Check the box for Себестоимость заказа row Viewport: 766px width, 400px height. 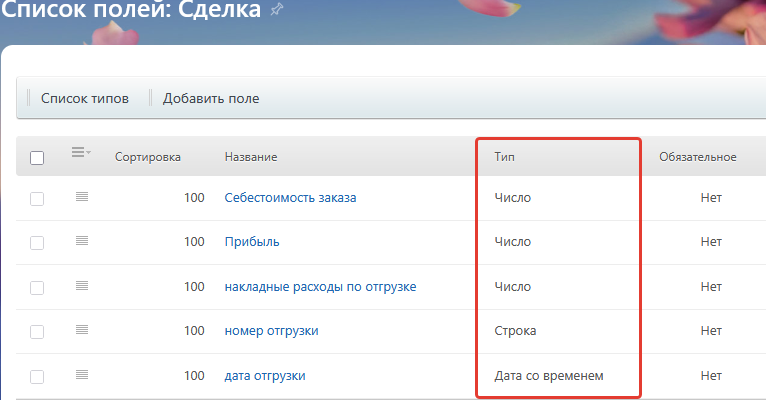coord(37,199)
